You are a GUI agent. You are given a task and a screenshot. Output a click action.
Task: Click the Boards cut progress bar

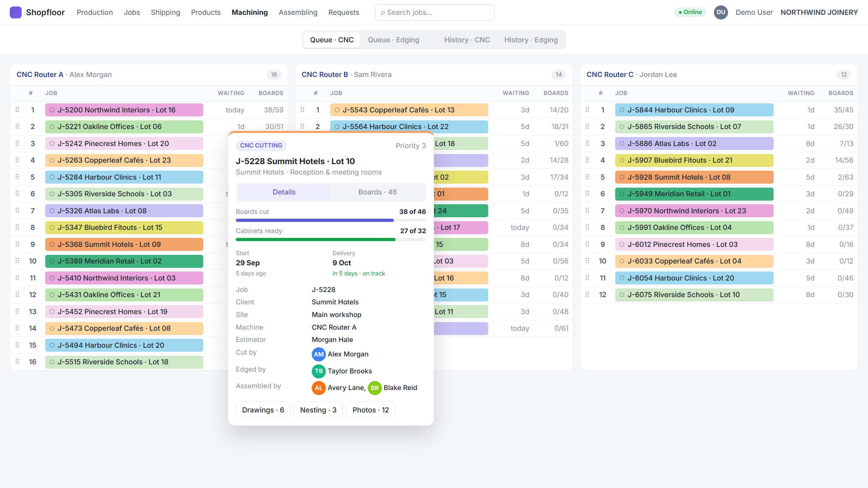(331, 220)
